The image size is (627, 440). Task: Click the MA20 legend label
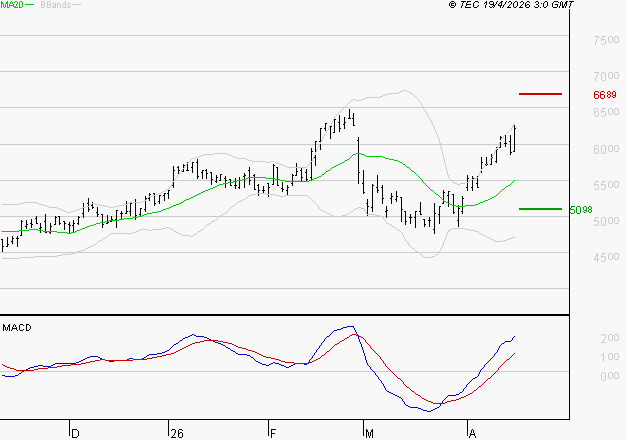(12, 5)
